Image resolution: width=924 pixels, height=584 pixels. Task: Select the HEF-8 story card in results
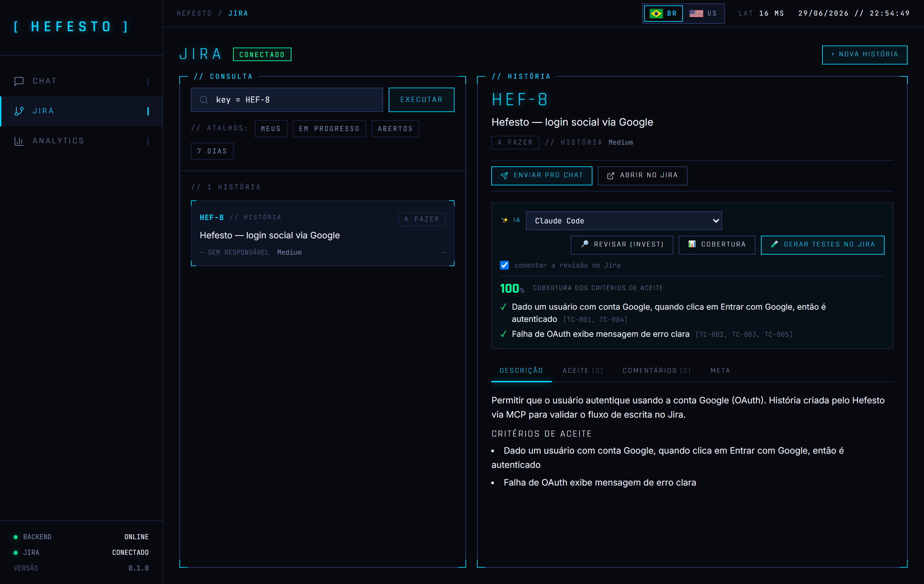[x=323, y=233]
